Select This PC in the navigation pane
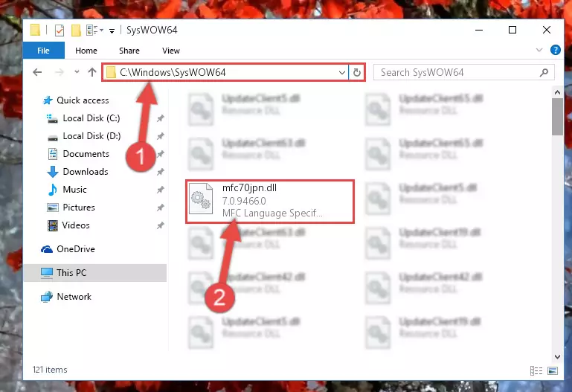572x392 pixels. click(x=95, y=273)
